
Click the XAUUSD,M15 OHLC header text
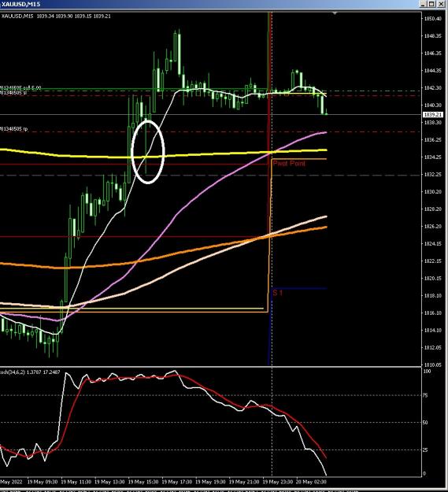[x=56, y=16]
